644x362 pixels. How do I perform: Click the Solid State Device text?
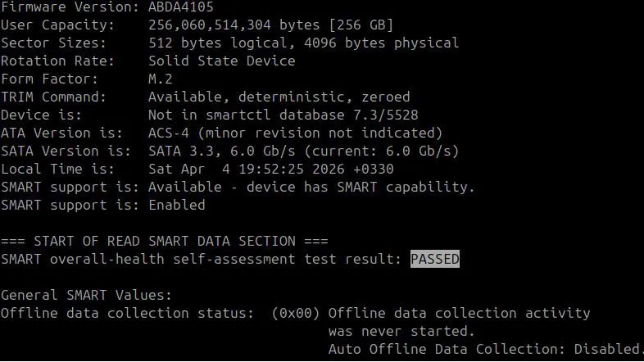[222, 61]
